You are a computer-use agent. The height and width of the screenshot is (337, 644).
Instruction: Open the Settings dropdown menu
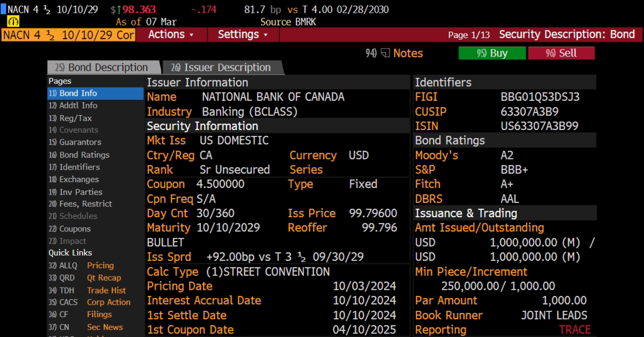243,35
